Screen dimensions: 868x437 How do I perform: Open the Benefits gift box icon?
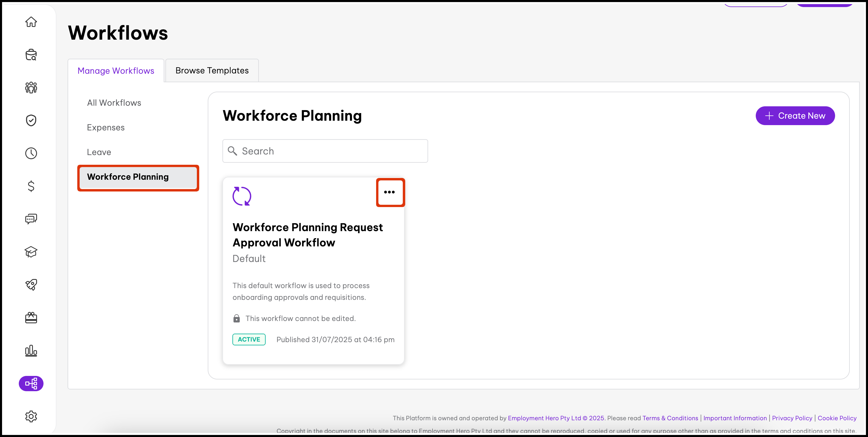[x=31, y=317]
